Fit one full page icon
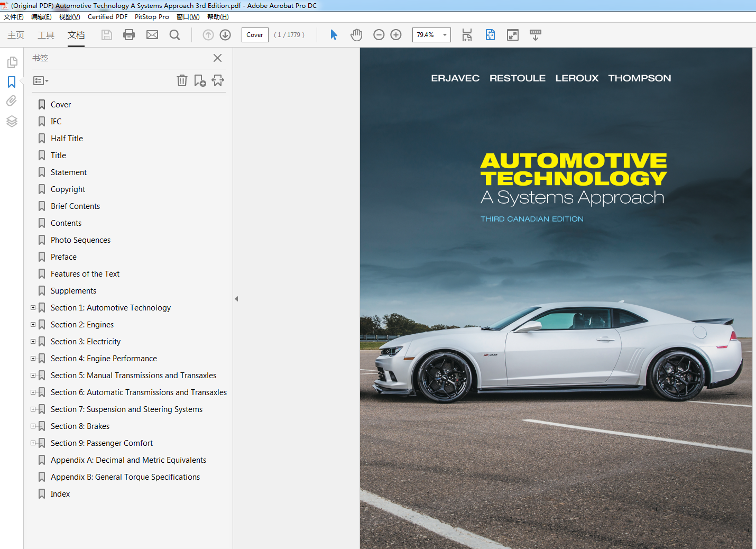The image size is (756, 549). [491, 35]
